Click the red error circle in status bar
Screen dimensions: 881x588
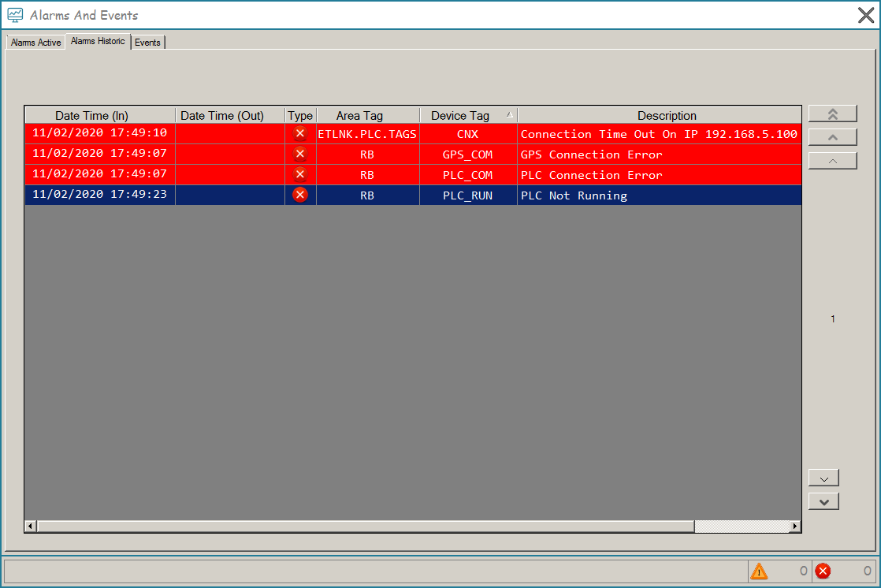[823, 571]
